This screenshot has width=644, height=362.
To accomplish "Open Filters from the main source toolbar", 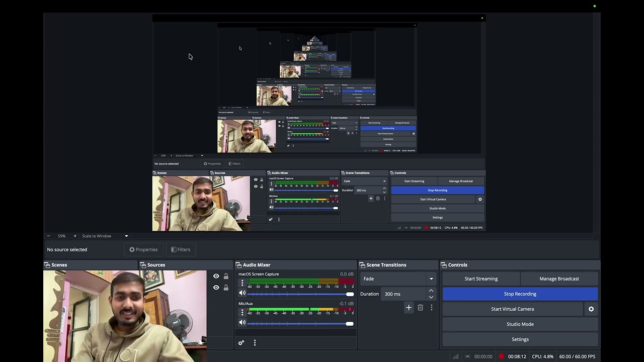I will point(181,249).
